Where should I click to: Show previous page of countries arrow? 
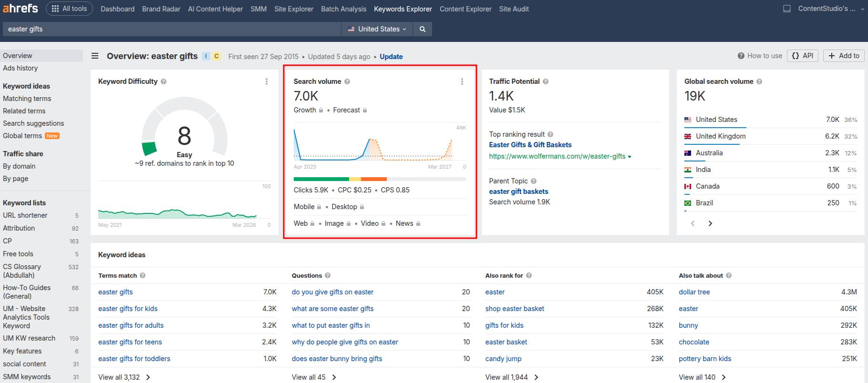[x=693, y=223]
